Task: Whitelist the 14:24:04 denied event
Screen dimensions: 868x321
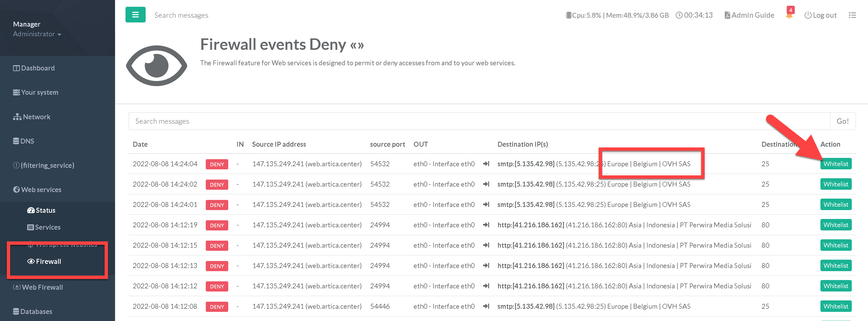Action: coord(835,164)
